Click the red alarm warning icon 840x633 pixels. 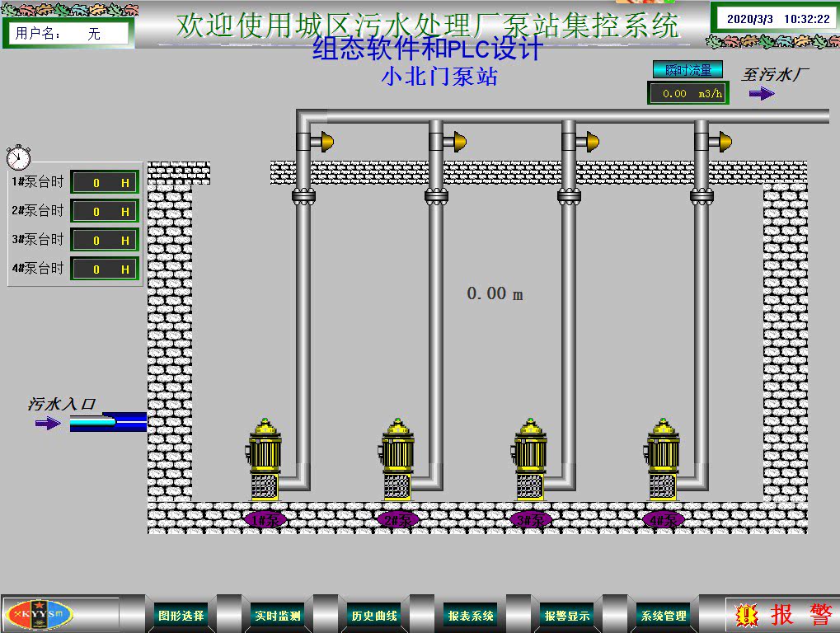click(x=746, y=616)
